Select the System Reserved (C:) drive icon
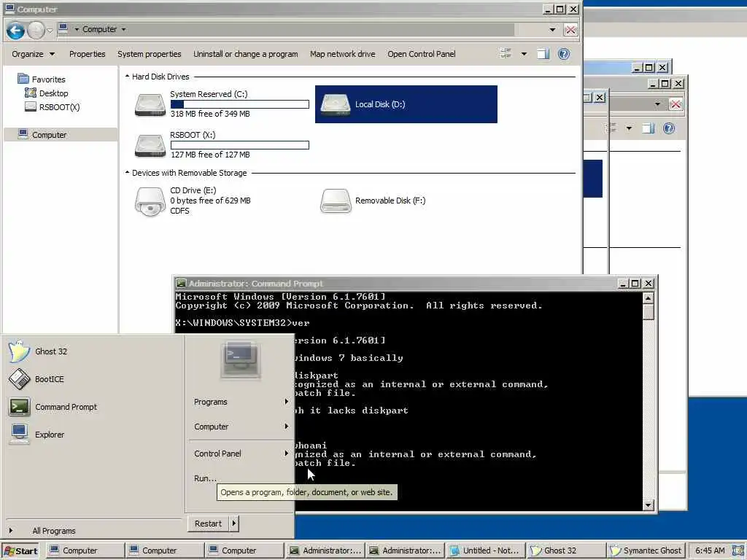This screenshot has height=560, width=747. tap(150, 104)
